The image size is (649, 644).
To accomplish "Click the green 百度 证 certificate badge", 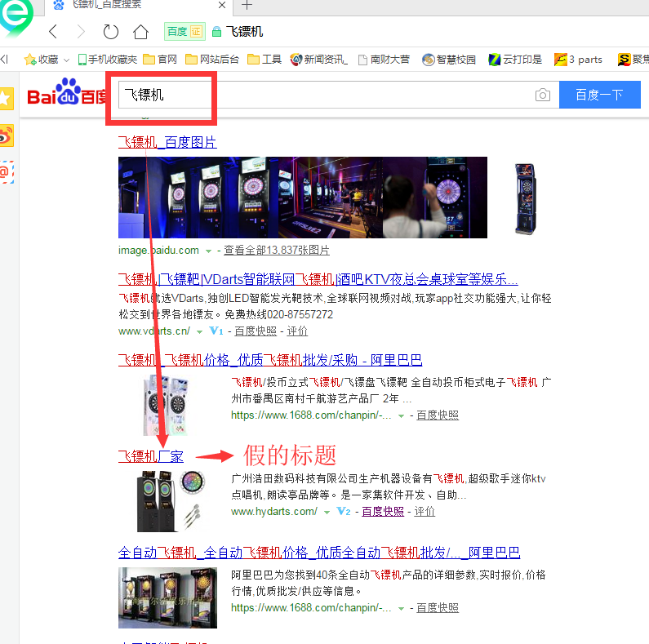I will [x=184, y=32].
